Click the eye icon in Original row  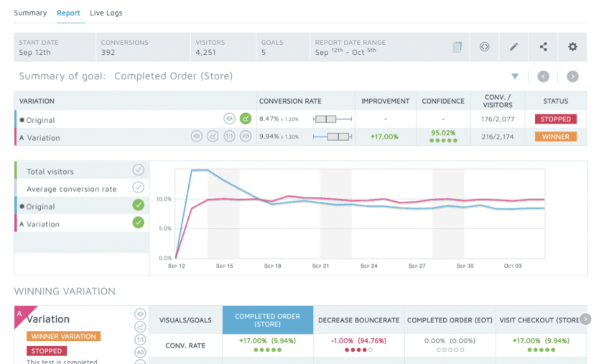click(229, 118)
